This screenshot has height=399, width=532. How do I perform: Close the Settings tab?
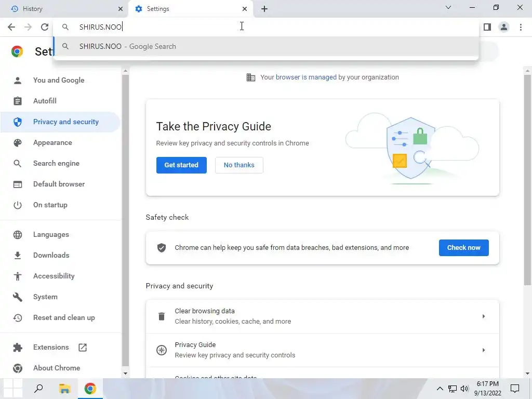tap(245, 9)
